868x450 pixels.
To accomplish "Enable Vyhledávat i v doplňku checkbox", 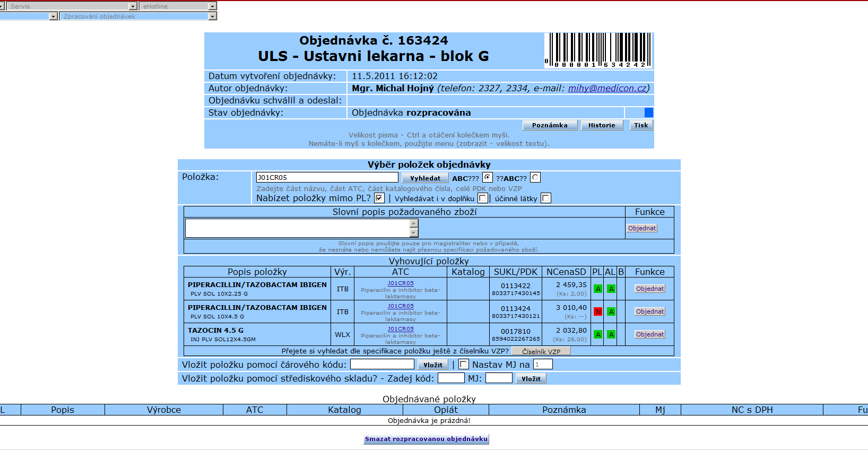I will coord(482,198).
